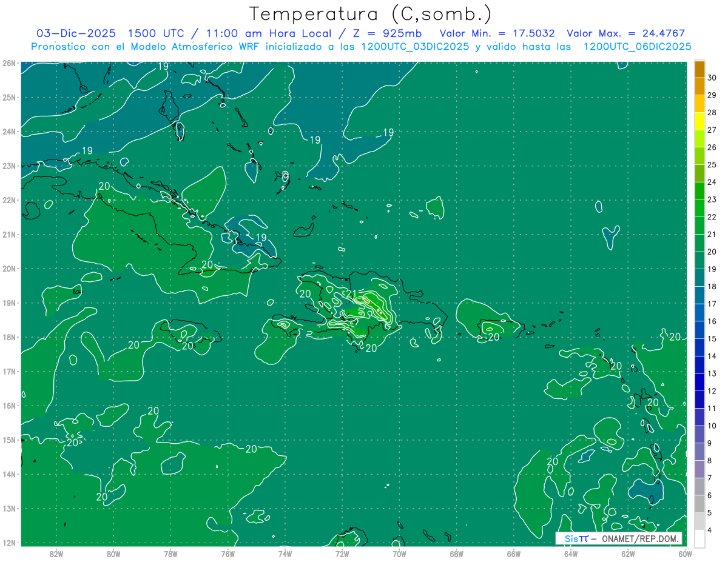Click the 21 contour label over Hispaniola
Viewport: 728px width, 562px height.
point(351,294)
